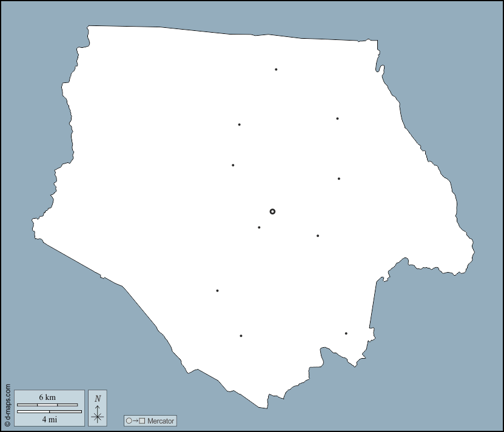
Task: Click the north arrow compass icon
Action: (98, 416)
